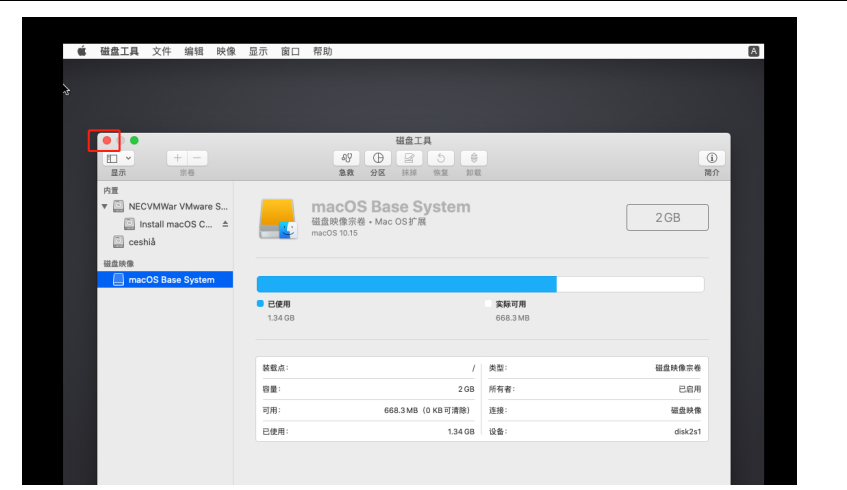Open the 帮助 menu
847x490 pixels.
pyautogui.click(x=322, y=51)
